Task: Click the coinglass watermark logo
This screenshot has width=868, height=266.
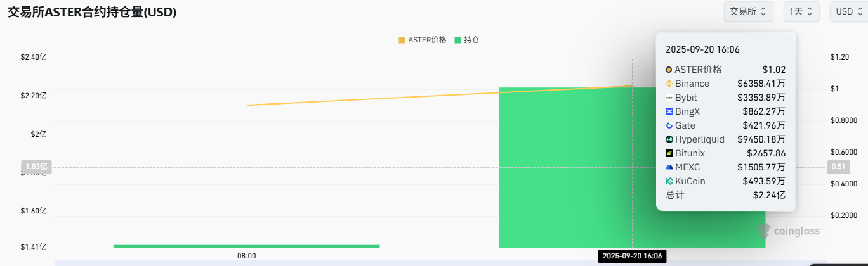Action: 788,231
